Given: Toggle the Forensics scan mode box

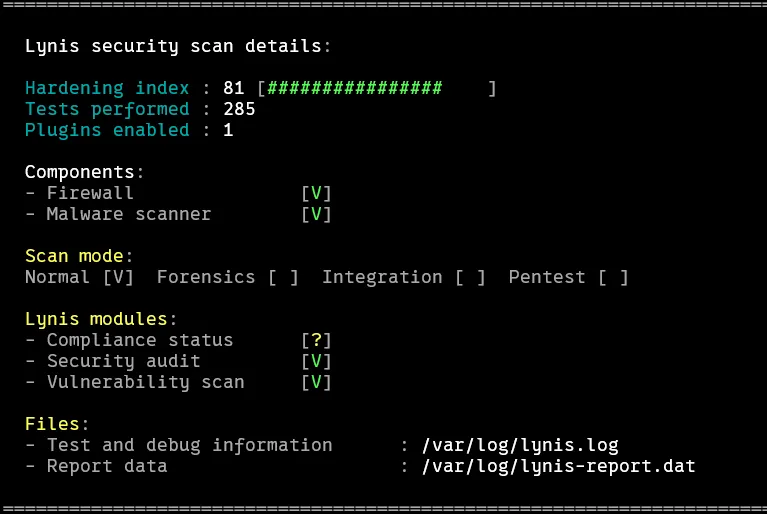Looking at the screenshot, I should click(283, 277).
